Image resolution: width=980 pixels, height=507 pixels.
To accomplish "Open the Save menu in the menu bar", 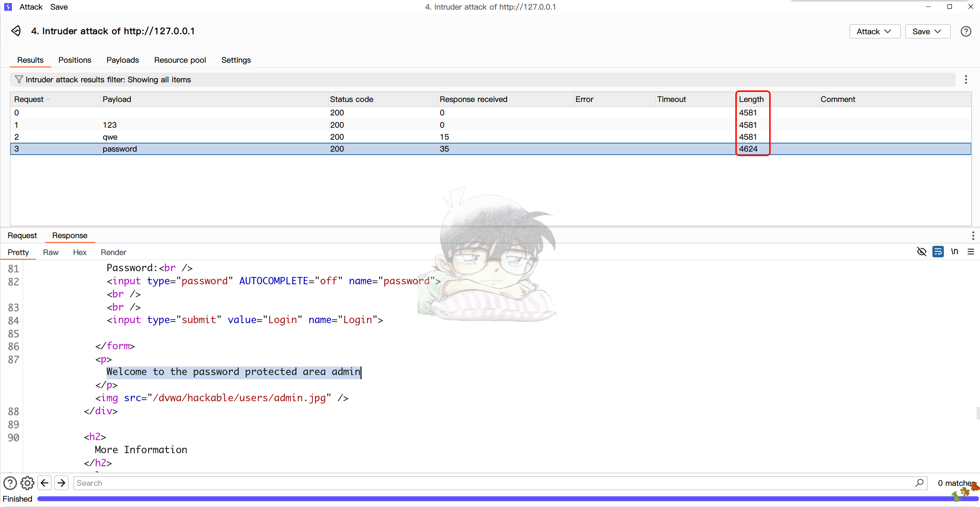I will [59, 7].
